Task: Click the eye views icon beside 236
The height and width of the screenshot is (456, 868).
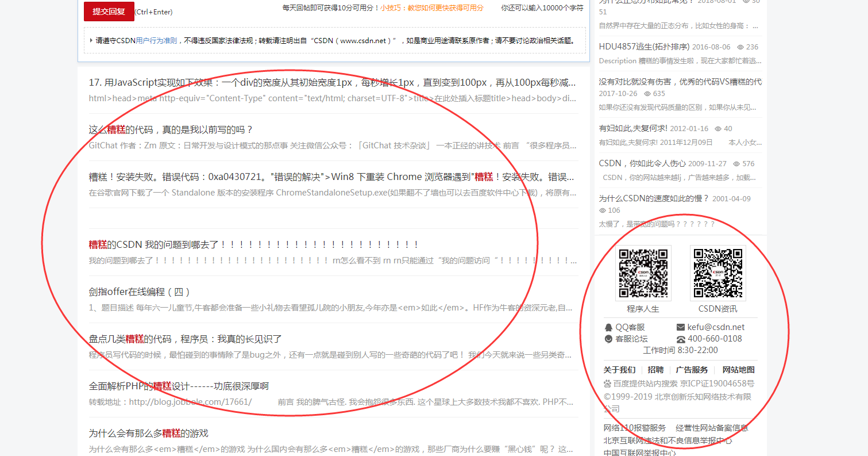Action: point(740,47)
